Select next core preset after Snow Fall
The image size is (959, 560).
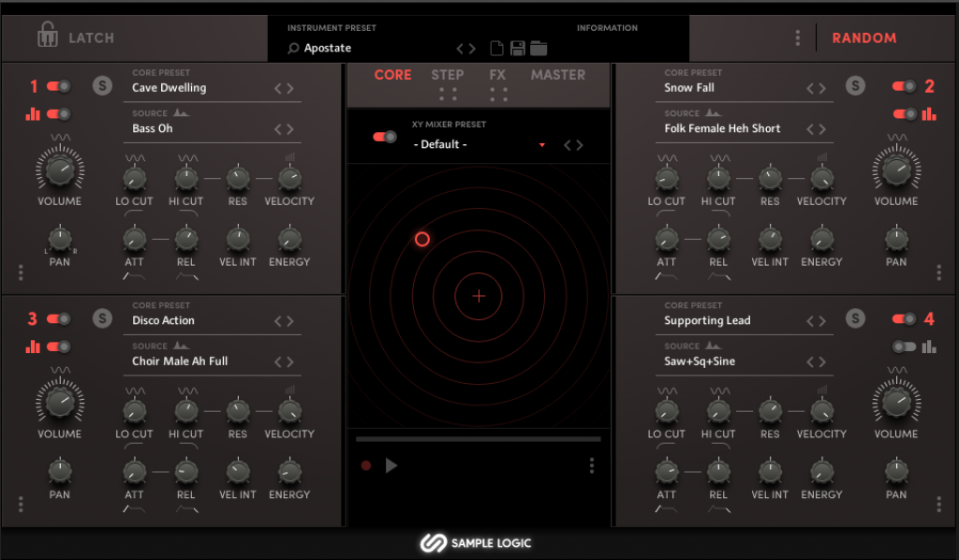[x=822, y=88]
